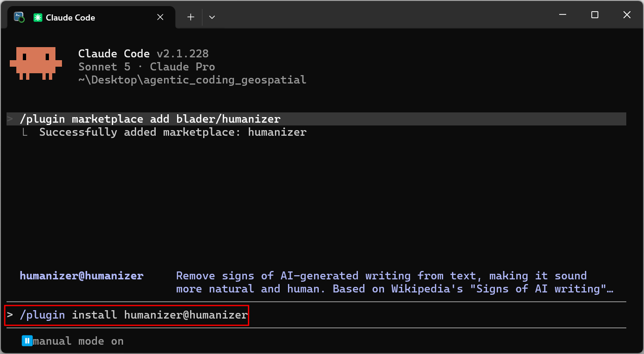Open a new terminal tab with plus

point(191,17)
